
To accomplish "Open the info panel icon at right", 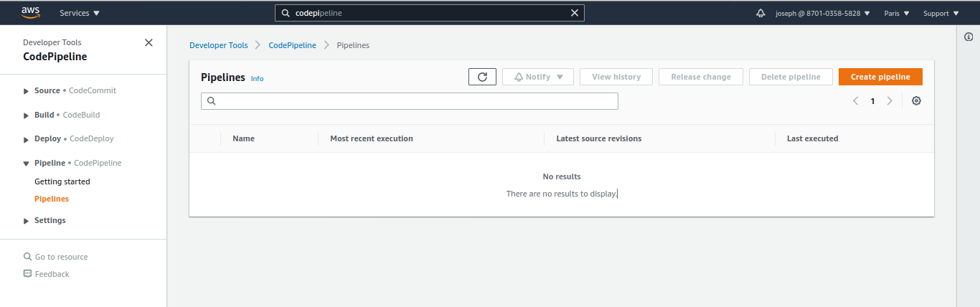I will pyautogui.click(x=969, y=37).
